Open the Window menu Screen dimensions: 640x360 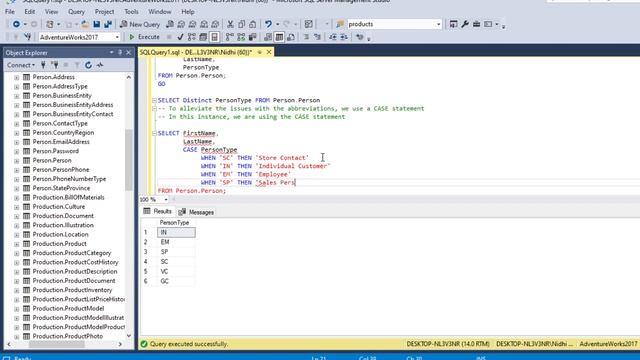point(160,11)
